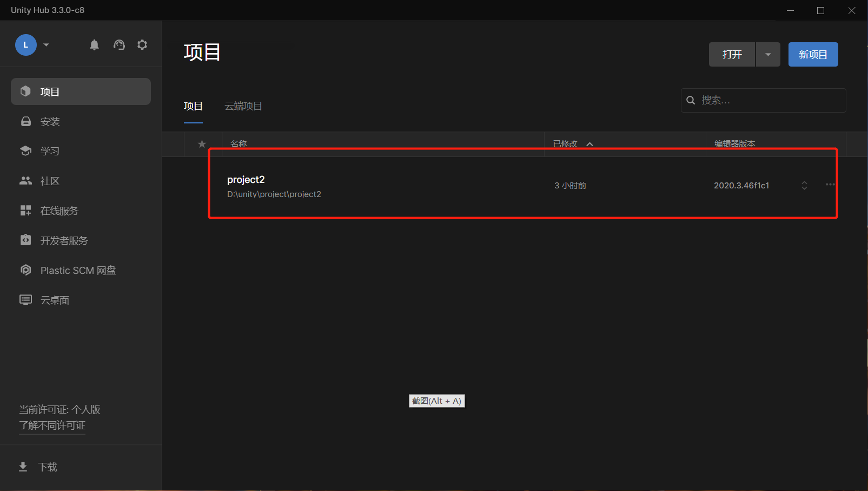Image resolution: width=868 pixels, height=491 pixels.
Task: Open the support headset icon
Action: (x=119, y=45)
